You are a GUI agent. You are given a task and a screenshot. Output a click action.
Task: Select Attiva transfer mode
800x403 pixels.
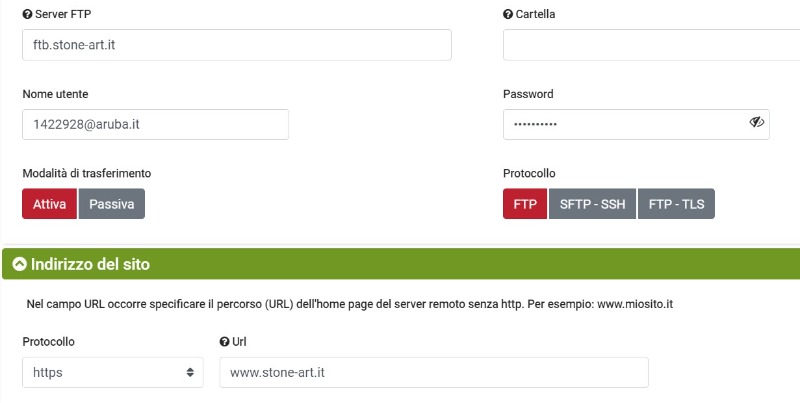(x=49, y=204)
